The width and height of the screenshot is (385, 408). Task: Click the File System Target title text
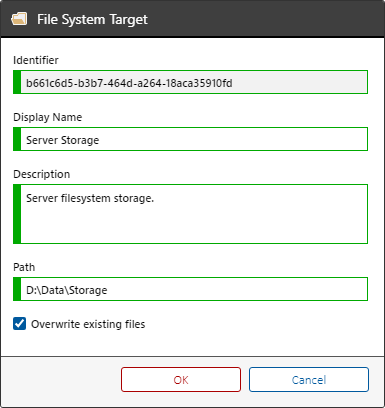[x=92, y=19]
